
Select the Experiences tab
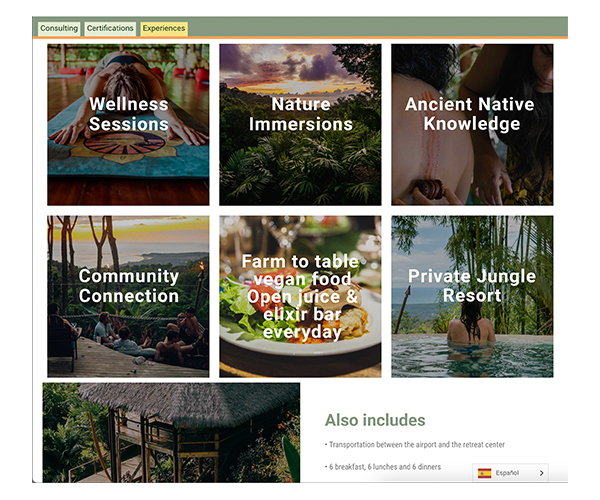tap(164, 28)
